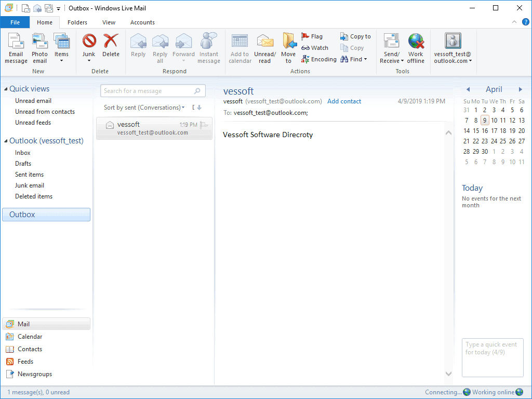Go to previous month in calendar
The width and height of the screenshot is (532, 399).
[x=468, y=89]
